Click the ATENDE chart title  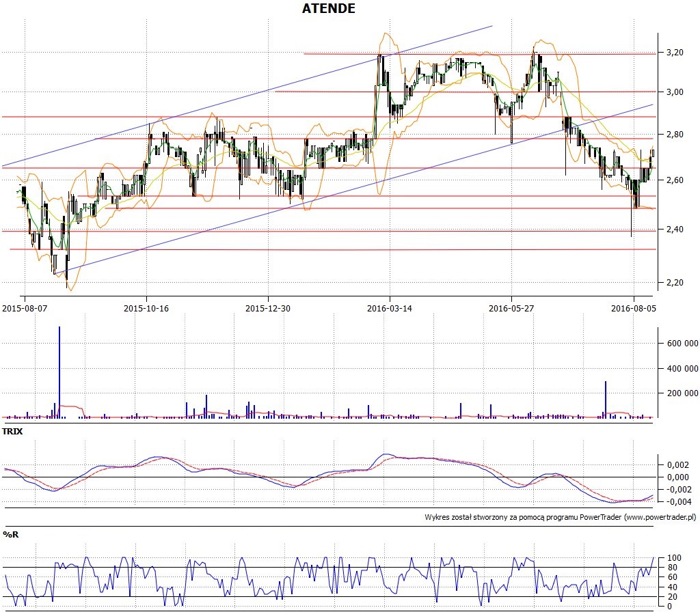tap(329, 8)
